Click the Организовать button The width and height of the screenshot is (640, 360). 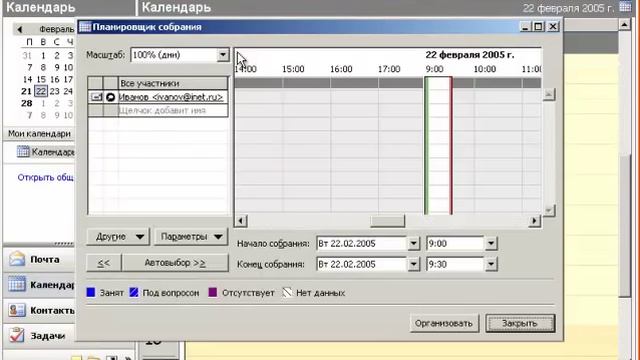pos(444,323)
